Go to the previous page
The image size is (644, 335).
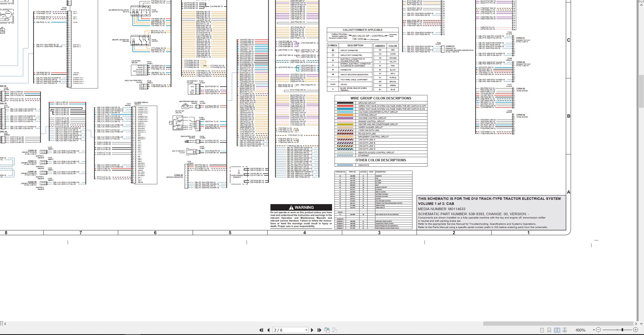268,330
